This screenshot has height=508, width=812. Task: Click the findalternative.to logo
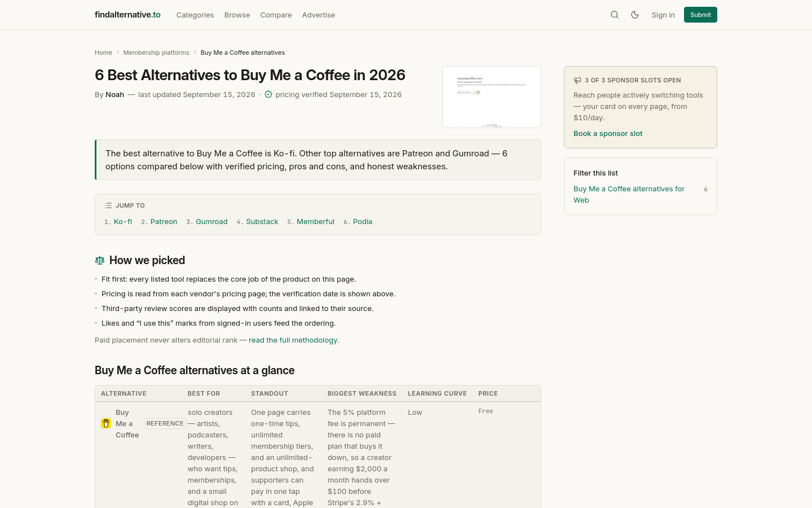[x=127, y=15]
